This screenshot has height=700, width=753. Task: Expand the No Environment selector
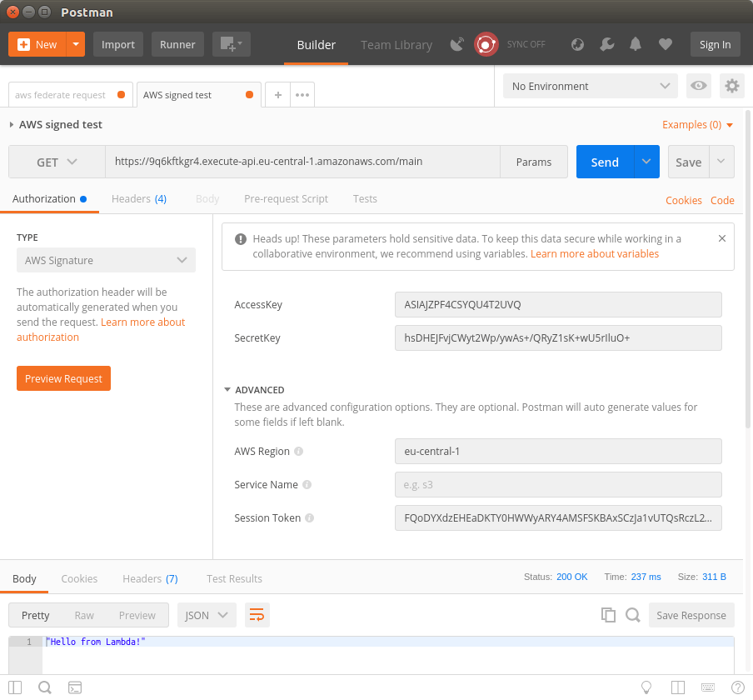(x=590, y=86)
